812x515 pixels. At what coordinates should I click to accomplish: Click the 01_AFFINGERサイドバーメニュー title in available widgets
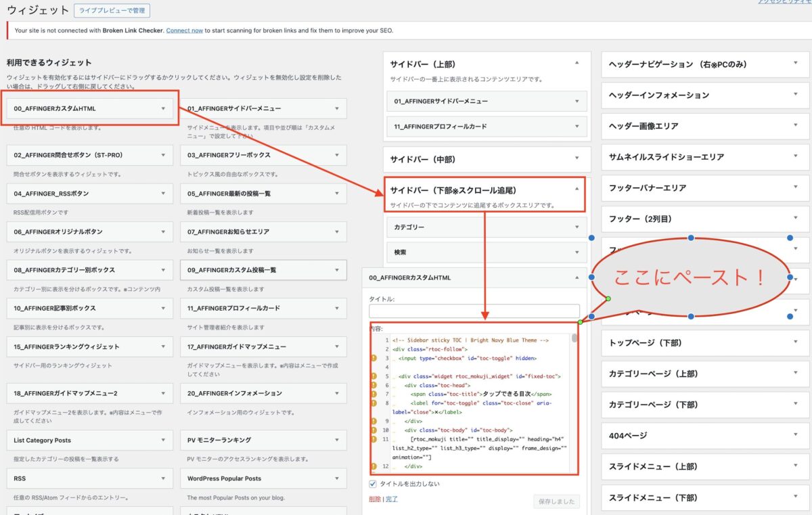tap(234, 108)
